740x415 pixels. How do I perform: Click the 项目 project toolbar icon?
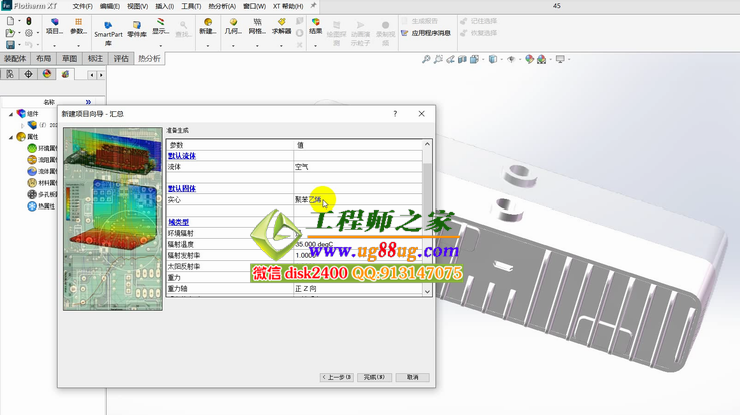click(54, 26)
